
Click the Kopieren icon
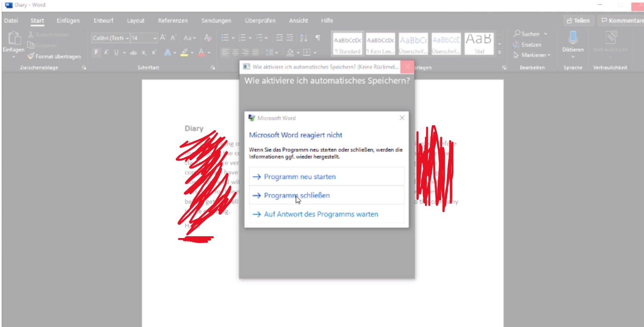click(x=31, y=45)
